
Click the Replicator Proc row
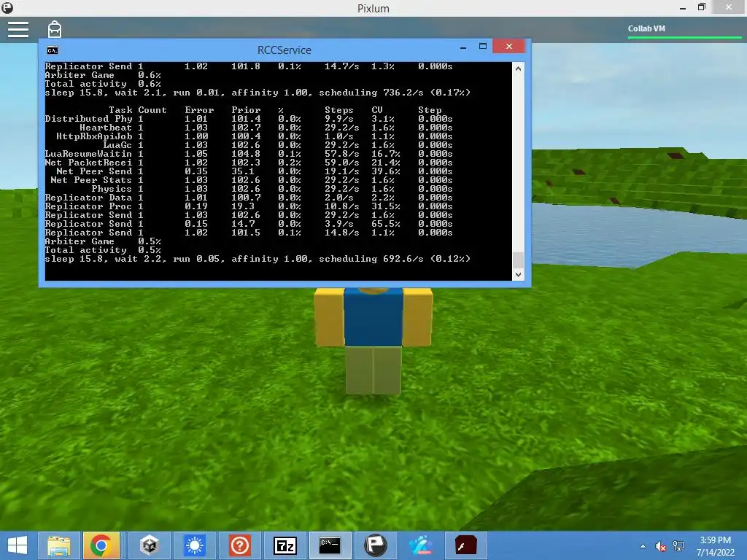click(249, 206)
